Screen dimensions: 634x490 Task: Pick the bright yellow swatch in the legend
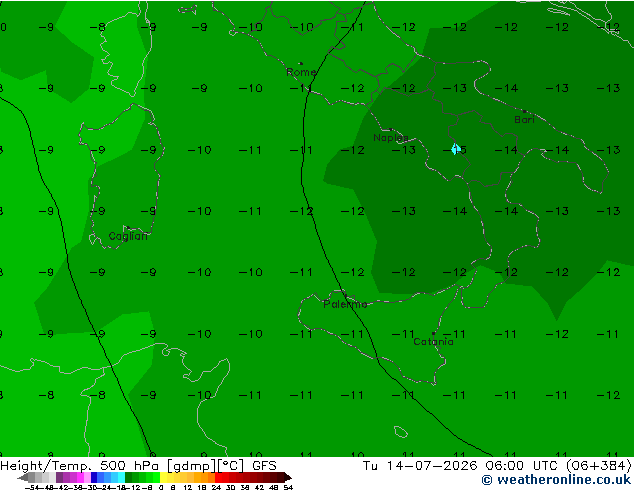(163, 477)
